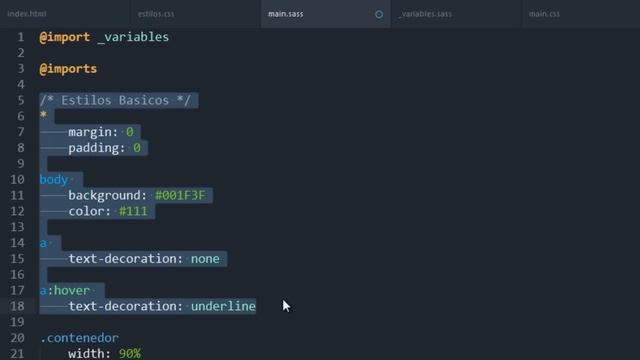The width and height of the screenshot is (640, 360).
Task: Click the '#001F3F' background color value
Action: point(180,195)
